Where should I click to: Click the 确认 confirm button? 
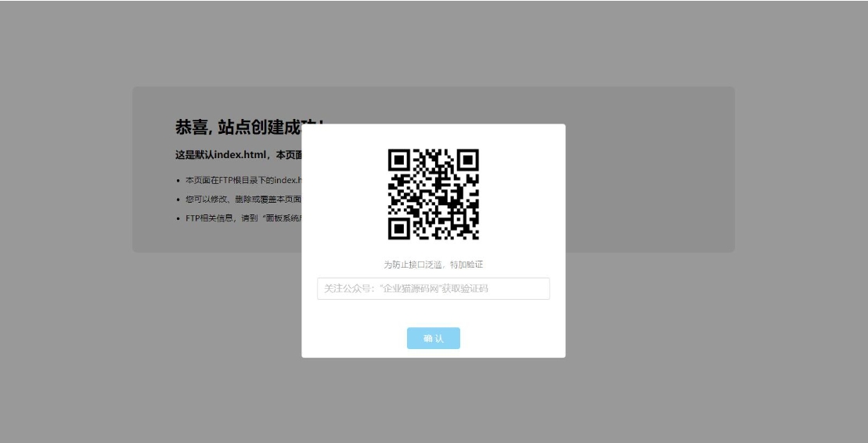tap(433, 338)
